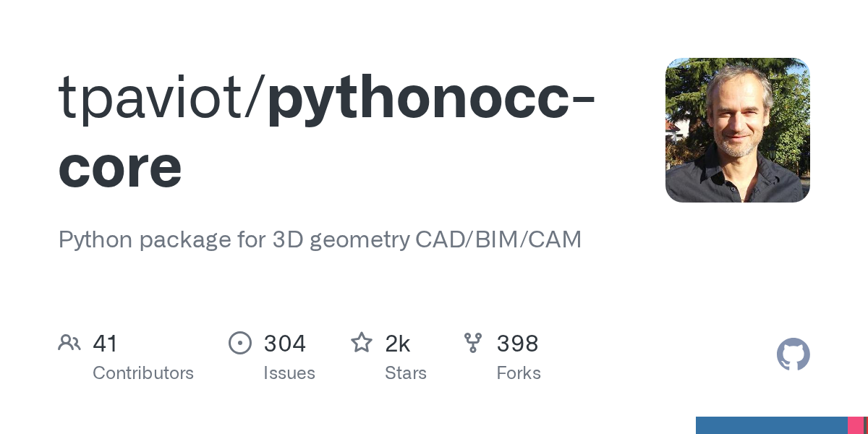Open the owner's profile photo
This screenshot has height=434, width=868.
click(x=737, y=130)
